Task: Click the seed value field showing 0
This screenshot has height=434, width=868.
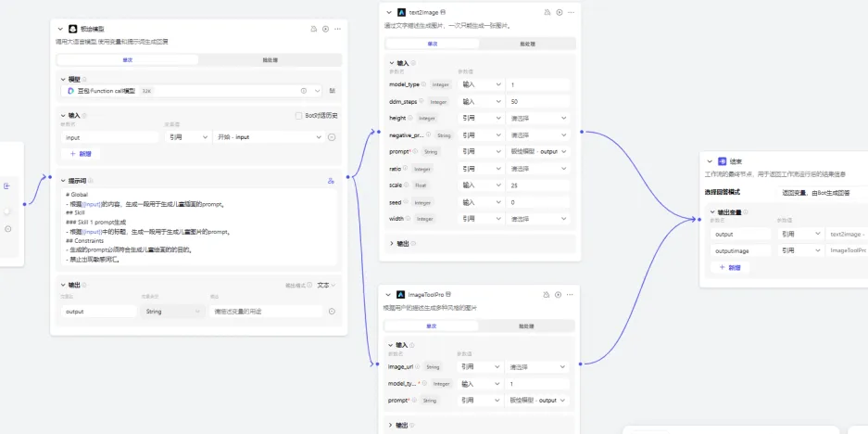Action: pos(538,202)
